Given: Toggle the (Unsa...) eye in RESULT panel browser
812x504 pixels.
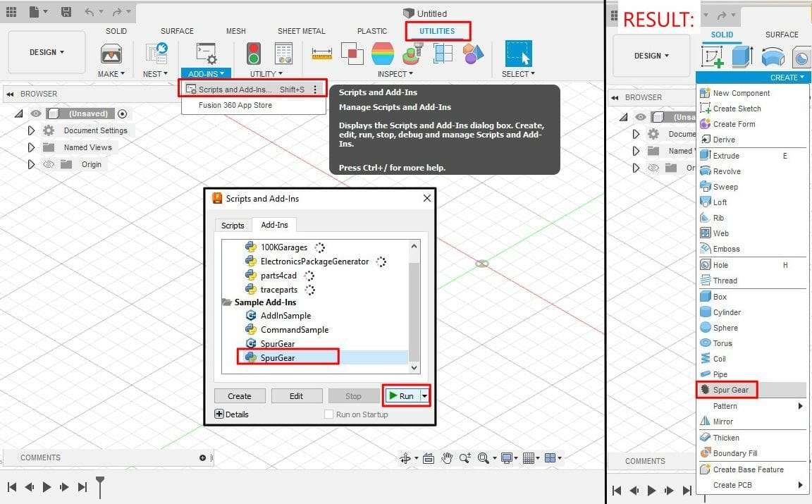Looking at the screenshot, I should click(641, 117).
